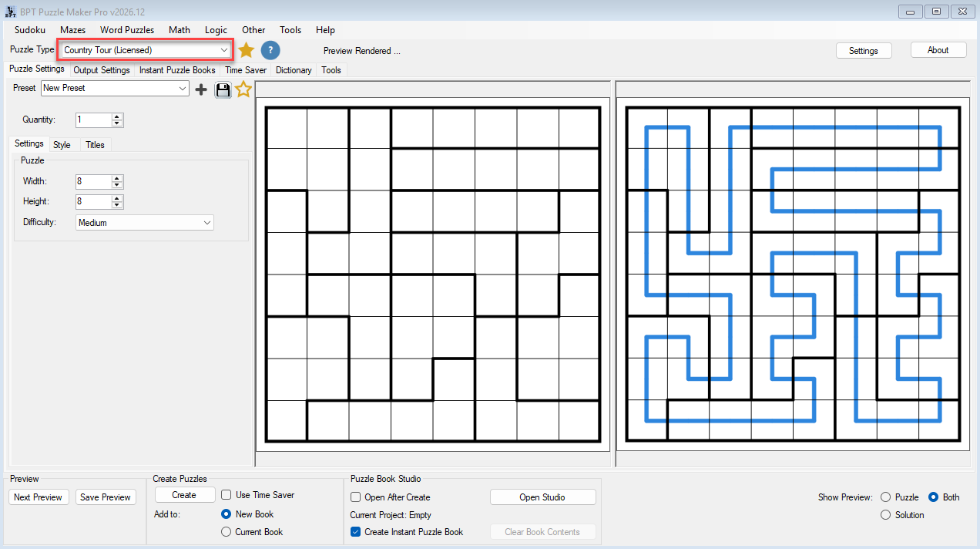980x549 pixels.
Task: Open the Other menu
Action: pos(253,30)
